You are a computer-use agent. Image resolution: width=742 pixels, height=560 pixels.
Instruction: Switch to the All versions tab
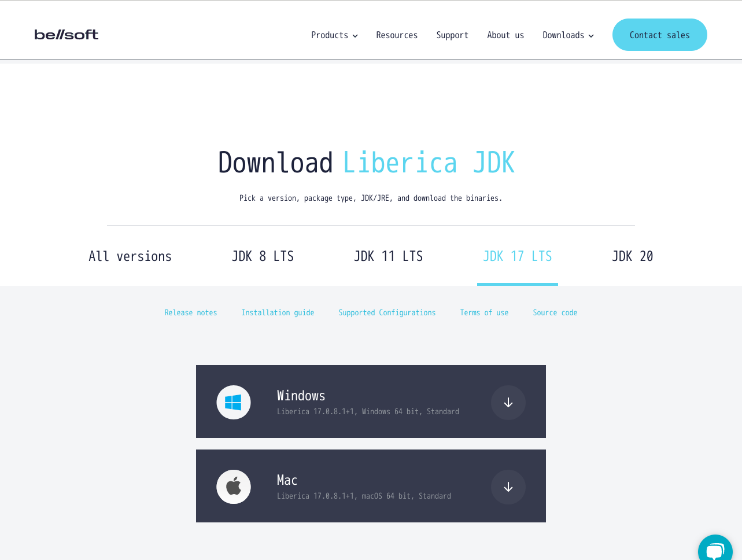pos(130,256)
